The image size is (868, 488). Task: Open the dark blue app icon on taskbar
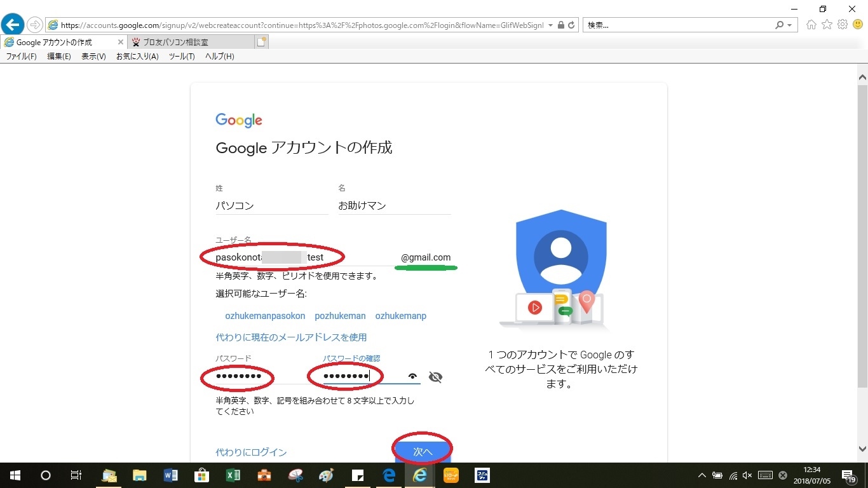point(482,475)
